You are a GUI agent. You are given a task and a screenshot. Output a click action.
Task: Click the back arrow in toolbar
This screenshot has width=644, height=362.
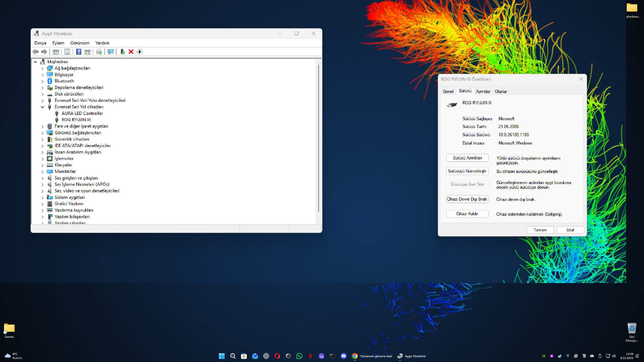[x=36, y=52]
